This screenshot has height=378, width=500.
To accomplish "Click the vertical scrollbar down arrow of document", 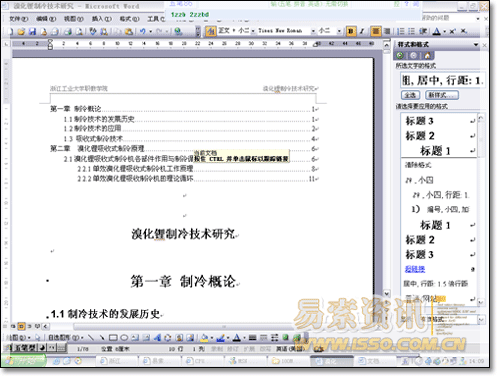I will [x=386, y=294].
